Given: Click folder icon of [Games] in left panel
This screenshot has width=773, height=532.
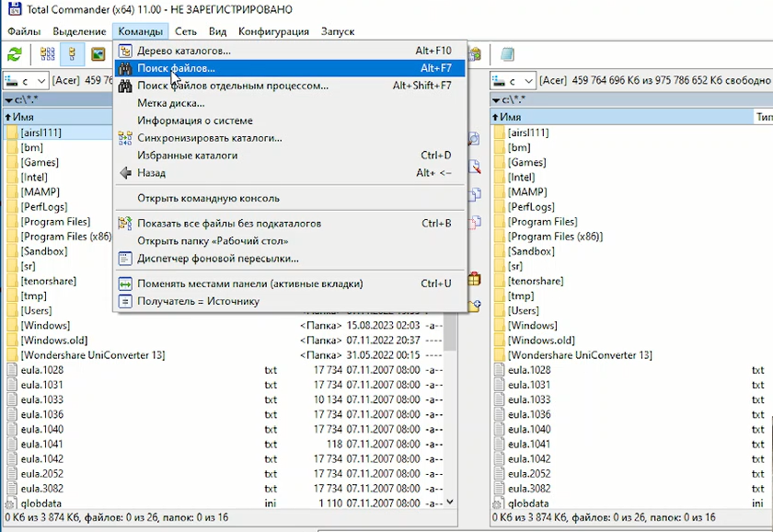Looking at the screenshot, I should [x=12, y=162].
